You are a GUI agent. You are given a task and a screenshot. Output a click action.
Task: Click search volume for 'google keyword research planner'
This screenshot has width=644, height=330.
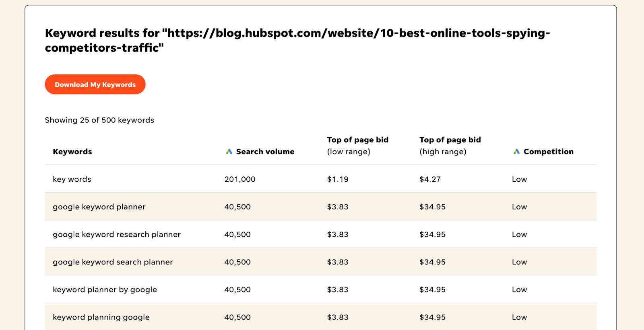coord(237,234)
